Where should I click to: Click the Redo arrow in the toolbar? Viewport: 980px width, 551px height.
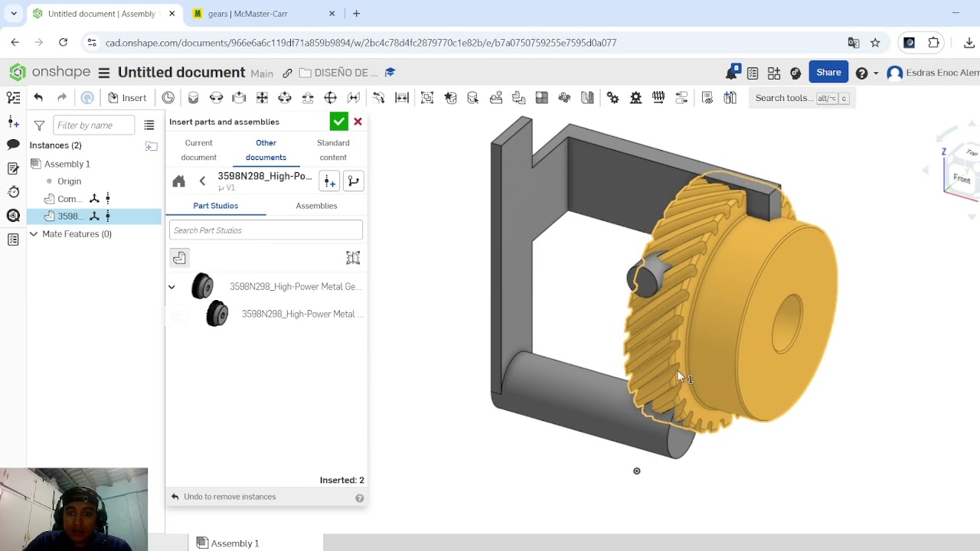62,97
